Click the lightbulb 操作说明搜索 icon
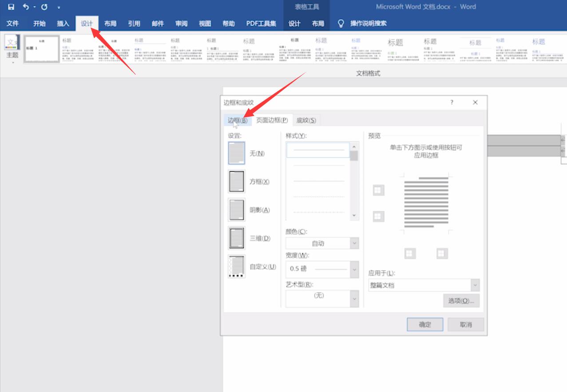 pyautogui.click(x=341, y=23)
